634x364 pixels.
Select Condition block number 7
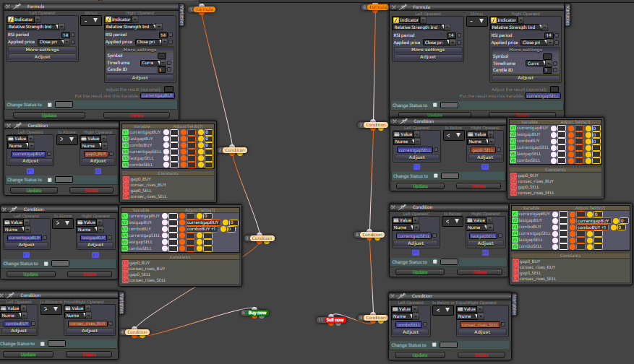376,125
